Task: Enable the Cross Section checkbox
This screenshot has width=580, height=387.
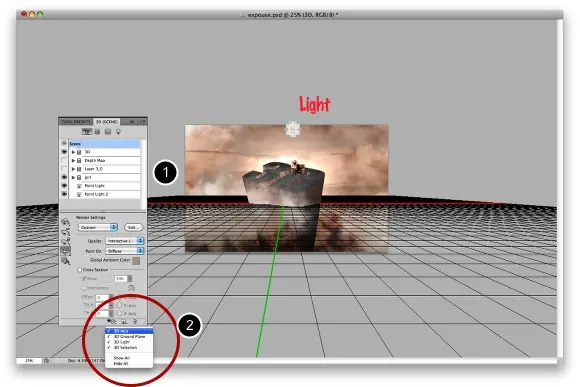Action: 80,270
